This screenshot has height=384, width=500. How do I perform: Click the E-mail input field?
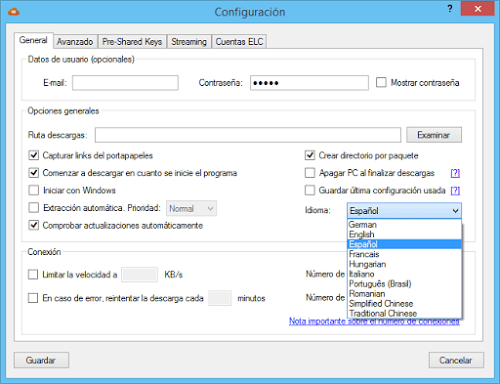(125, 83)
